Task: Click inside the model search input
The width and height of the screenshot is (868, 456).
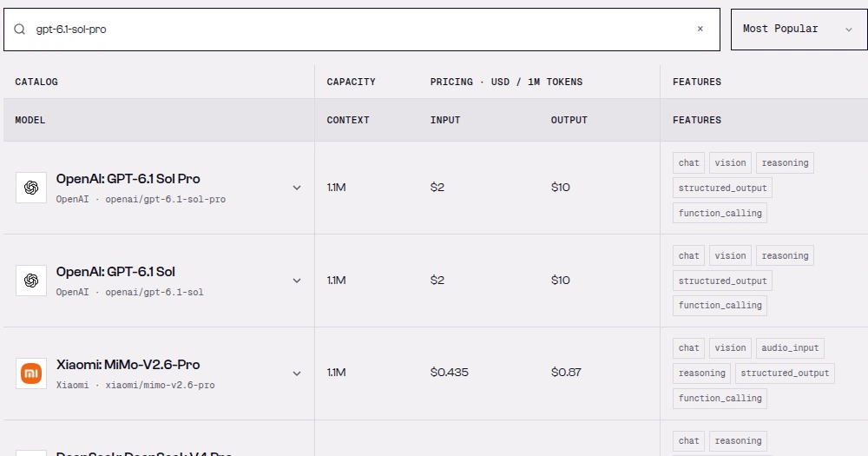Action: pyautogui.click(x=360, y=30)
